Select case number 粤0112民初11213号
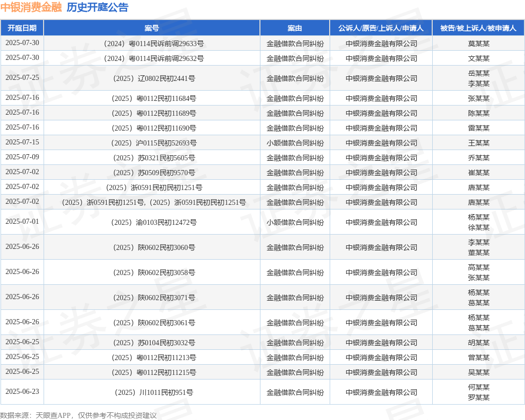The height and width of the screenshot is (420, 525). tap(154, 358)
